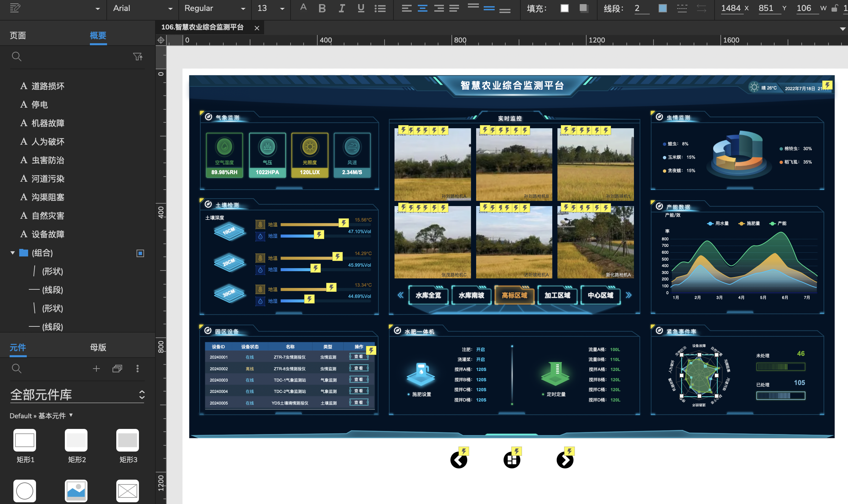Select 矩形1 widget from library
Screen dimensions: 848x504
click(25, 440)
